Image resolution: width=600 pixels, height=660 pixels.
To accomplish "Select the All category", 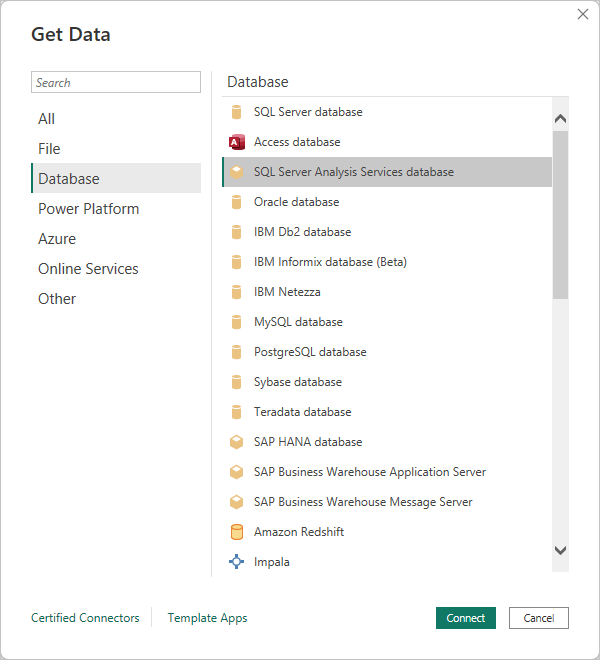I will [x=116, y=119].
